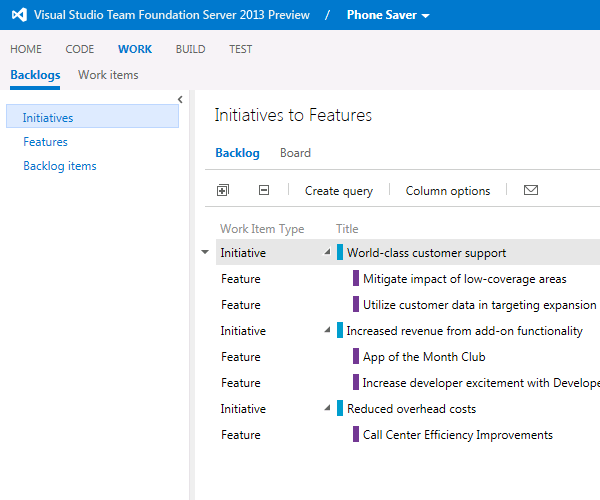Select Features in the left sidebar
The width and height of the screenshot is (600, 500).
click(46, 142)
